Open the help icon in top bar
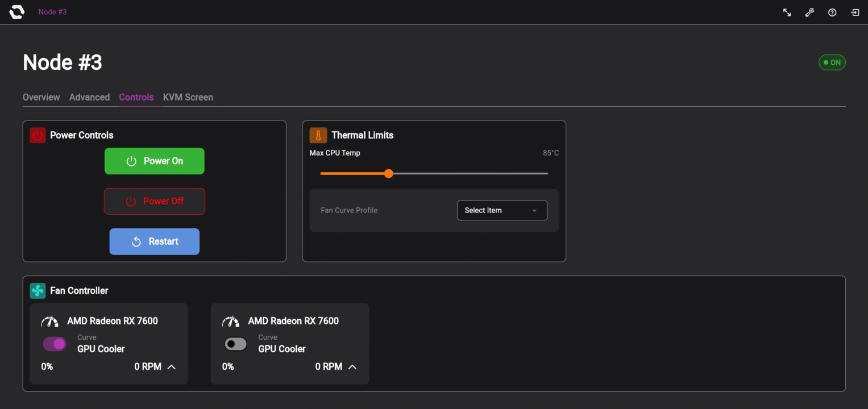868x409 pixels. click(832, 12)
